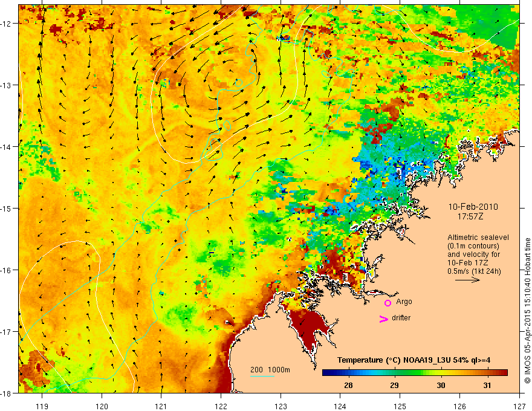Click the cyan 200 1000m depth contour line sample

262,376
